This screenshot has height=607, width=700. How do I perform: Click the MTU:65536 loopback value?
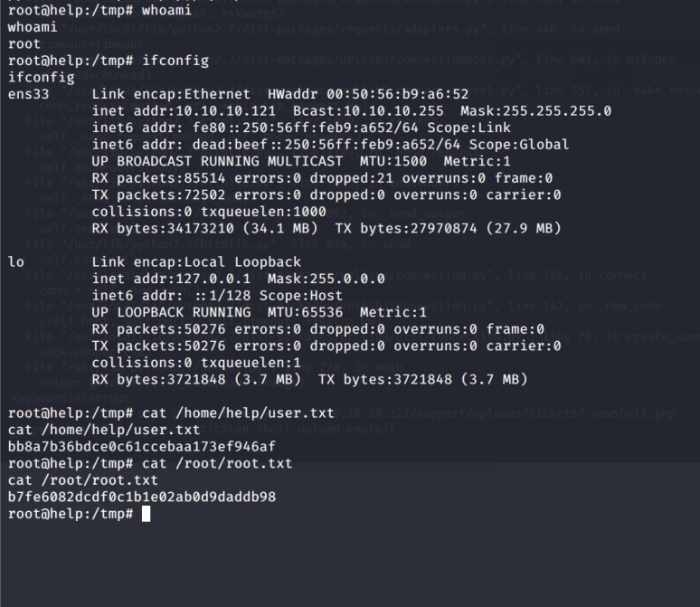point(290,312)
